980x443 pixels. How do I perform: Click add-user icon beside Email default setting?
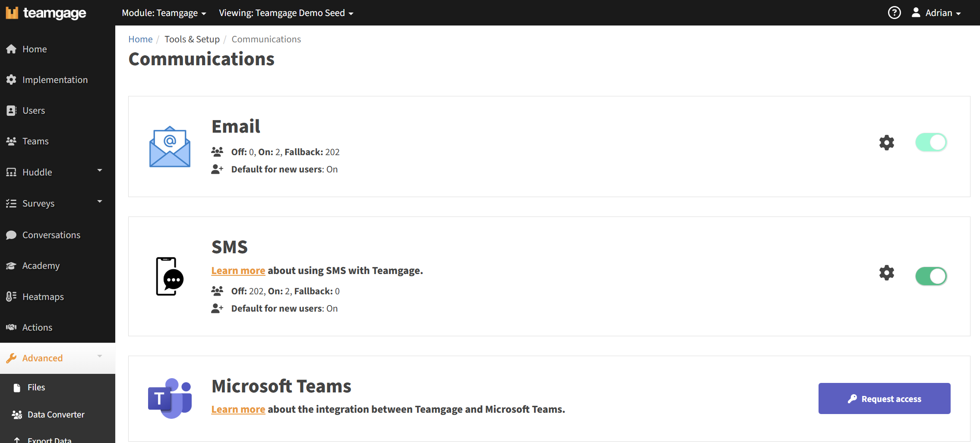pos(217,169)
